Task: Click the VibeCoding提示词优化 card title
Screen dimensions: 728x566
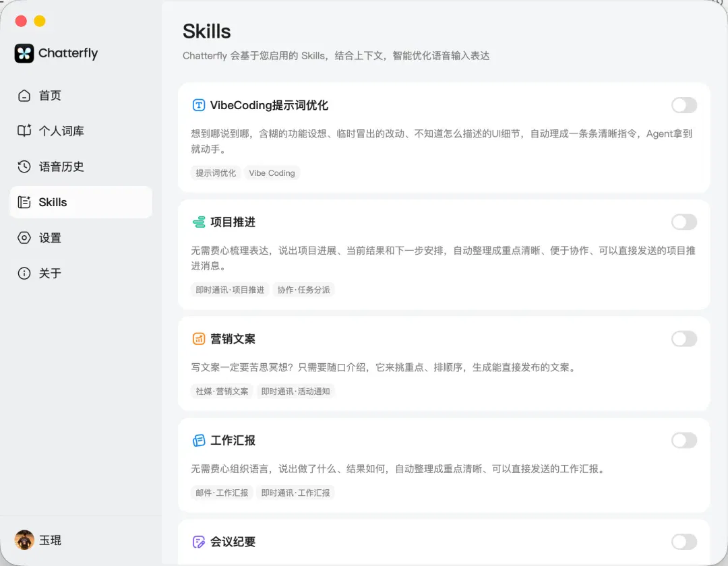Action: coord(269,105)
